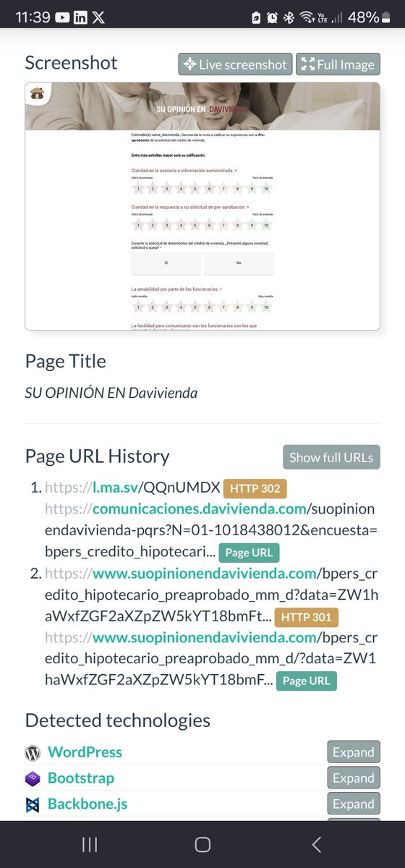Tap the battery indicator icon
This screenshot has width=405, height=868.
point(385,17)
